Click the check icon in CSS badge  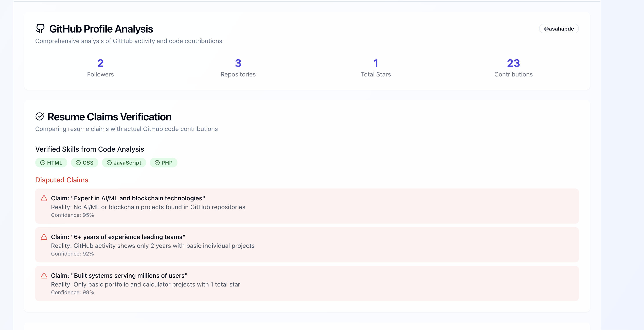pyautogui.click(x=78, y=163)
